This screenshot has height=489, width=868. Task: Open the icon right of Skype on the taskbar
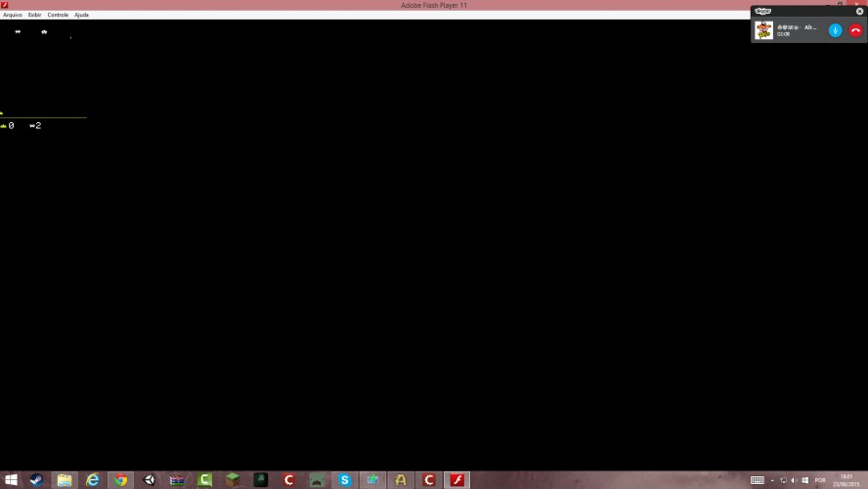tap(372, 479)
